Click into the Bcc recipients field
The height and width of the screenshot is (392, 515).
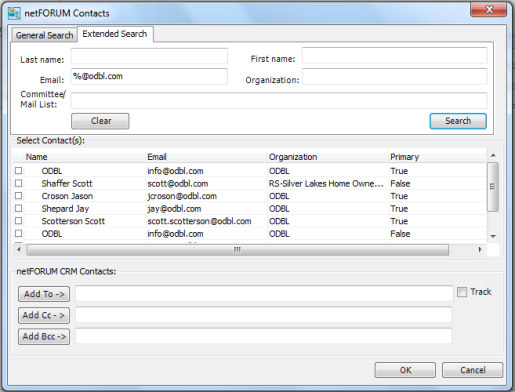[x=264, y=336]
